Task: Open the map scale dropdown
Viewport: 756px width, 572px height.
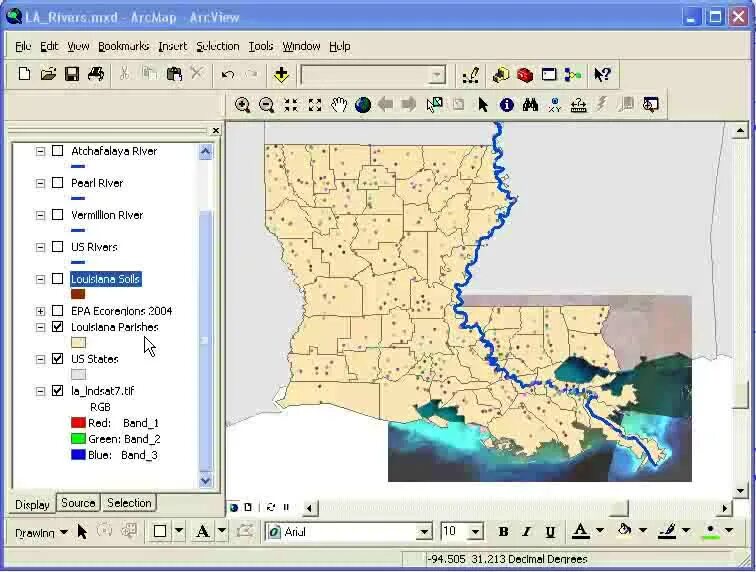Action: (x=437, y=75)
